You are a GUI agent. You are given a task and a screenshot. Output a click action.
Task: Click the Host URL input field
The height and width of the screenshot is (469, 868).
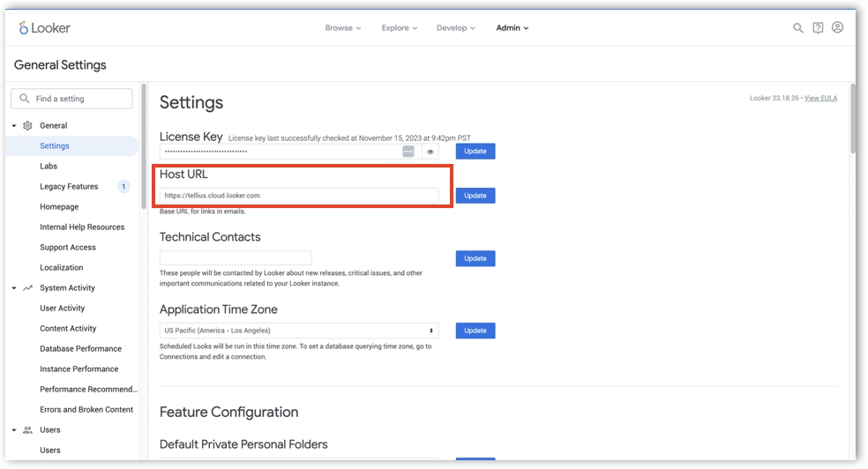299,196
